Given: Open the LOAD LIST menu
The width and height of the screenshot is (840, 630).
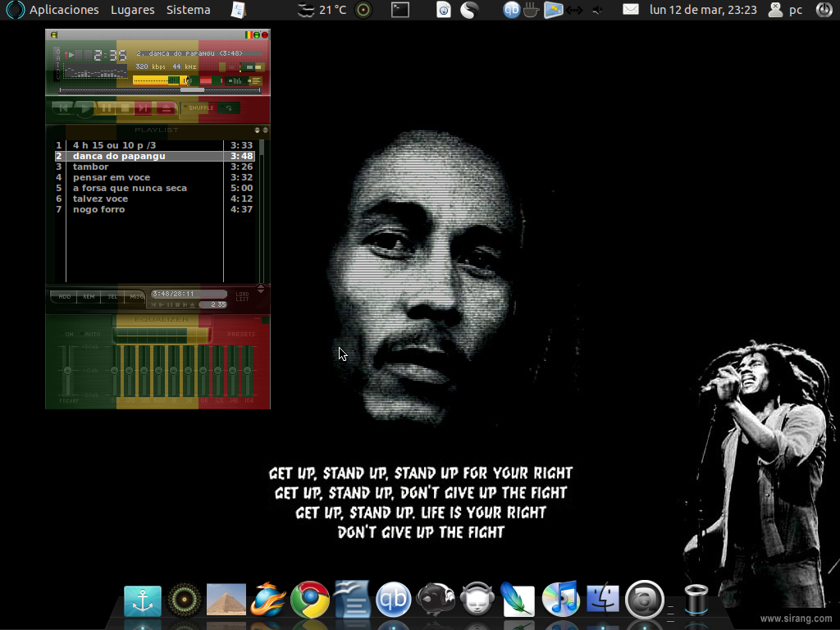Looking at the screenshot, I should click(x=242, y=297).
